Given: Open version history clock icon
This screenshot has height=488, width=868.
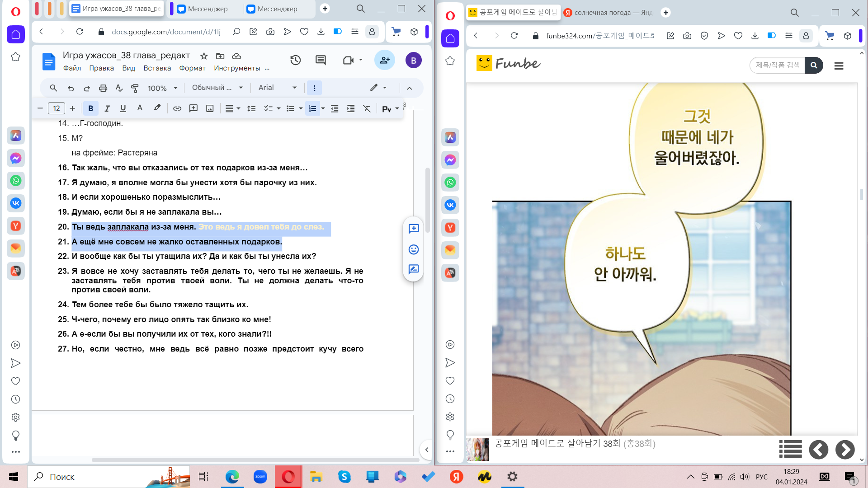Looking at the screenshot, I should tap(296, 60).
